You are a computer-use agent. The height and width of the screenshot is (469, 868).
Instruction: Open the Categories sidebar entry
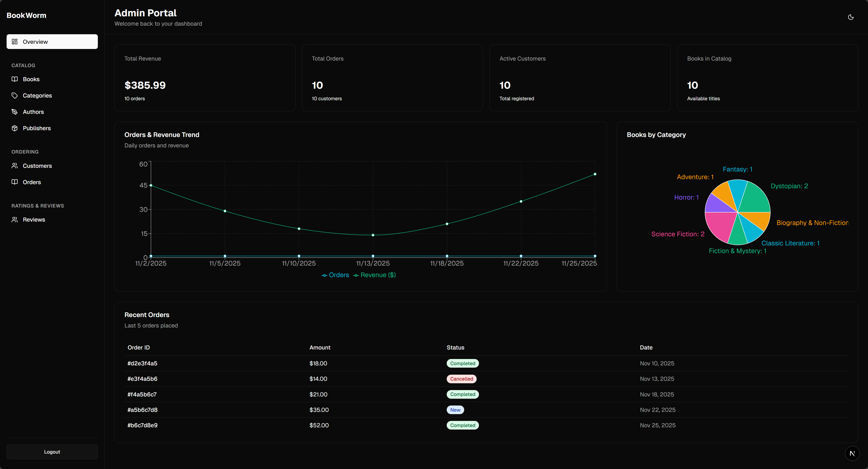coord(52,96)
